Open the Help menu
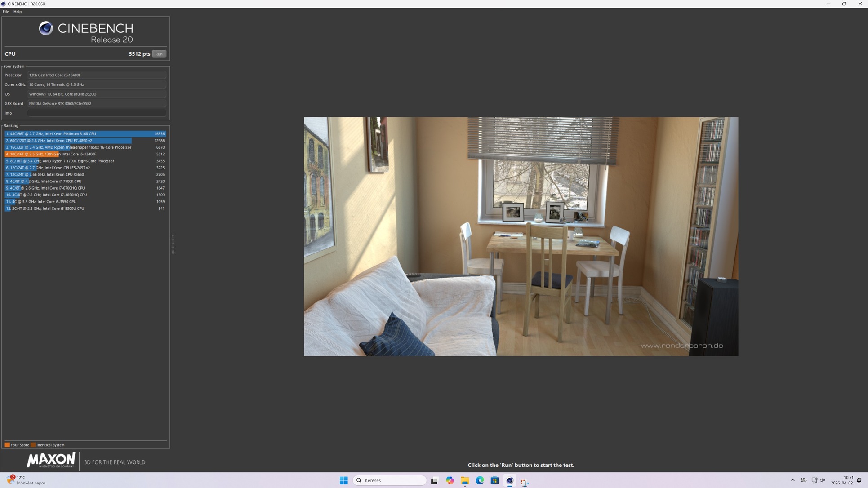Image resolution: width=868 pixels, height=488 pixels. (18, 12)
